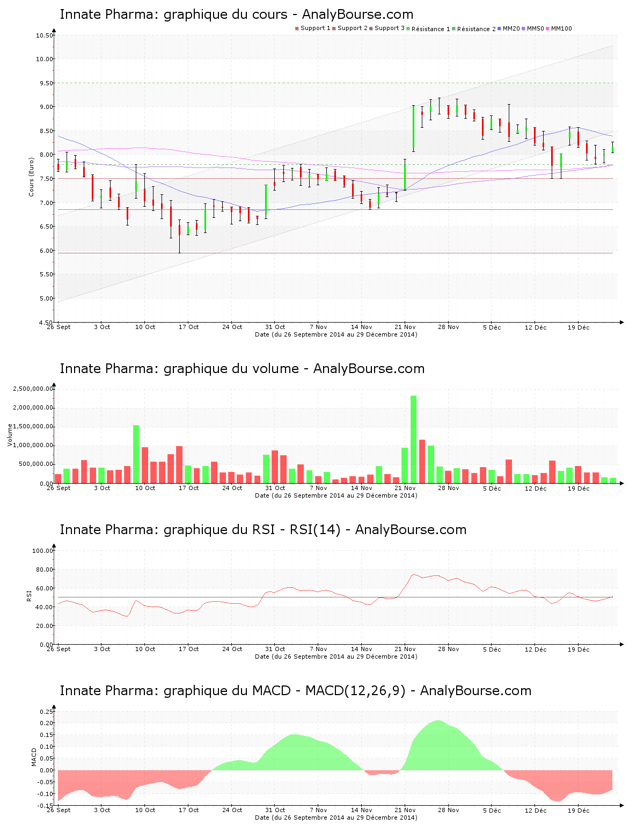
Task: Click the Support 1 legend color square
Action: click(x=297, y=28)
